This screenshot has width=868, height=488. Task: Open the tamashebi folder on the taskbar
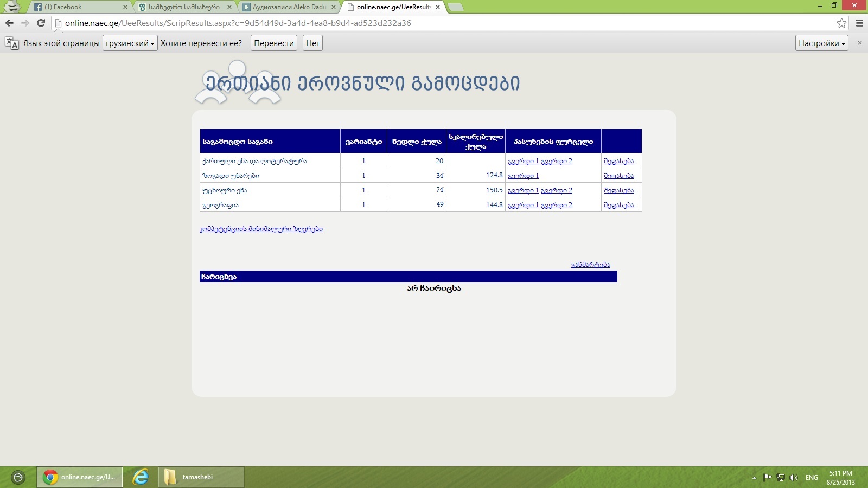pos(201,477)
